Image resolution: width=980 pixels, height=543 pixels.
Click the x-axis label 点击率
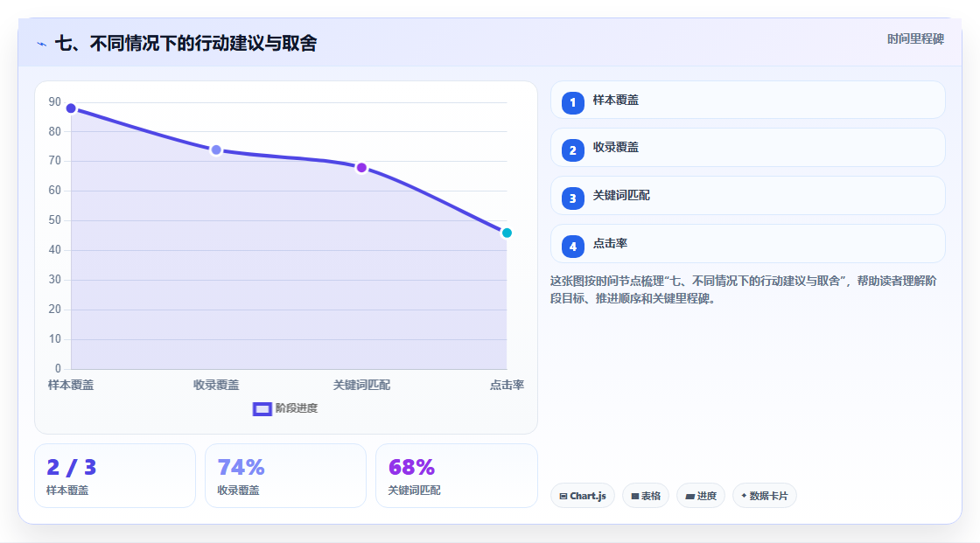click(x=507, y=385)
